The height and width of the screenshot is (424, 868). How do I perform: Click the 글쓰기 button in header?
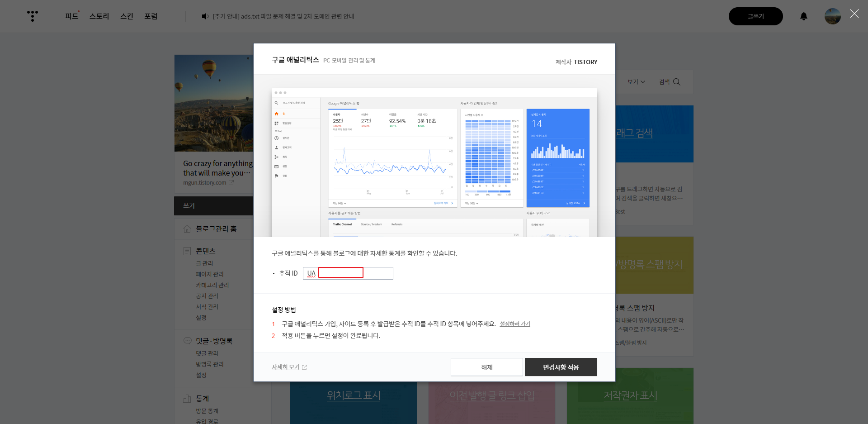[756, 16]
